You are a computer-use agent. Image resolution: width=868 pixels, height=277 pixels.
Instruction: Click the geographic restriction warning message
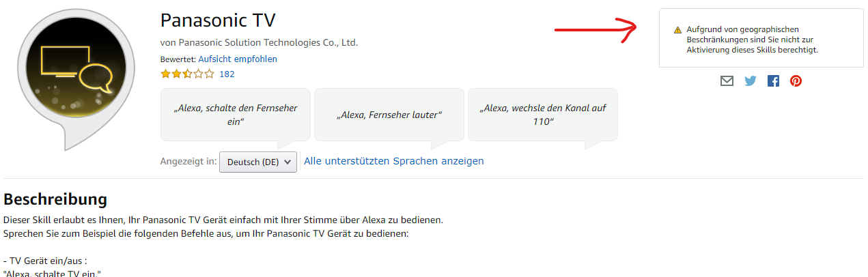(751, 40)
